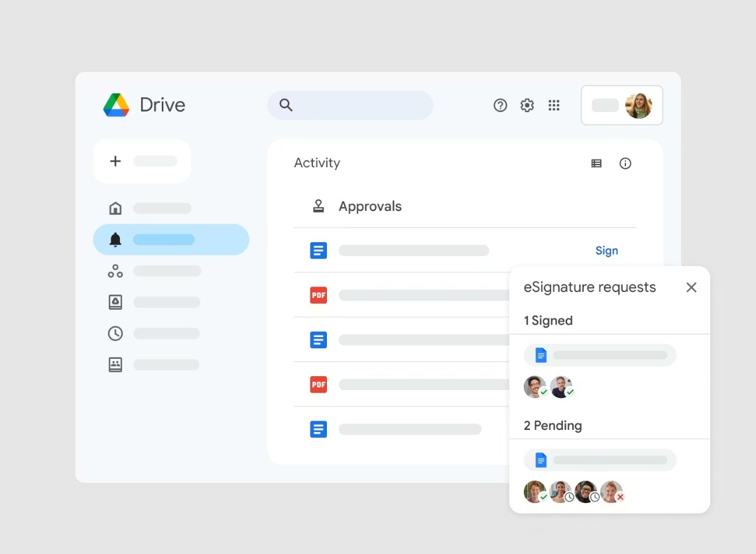Open Settings gear icon
Image resolution: width=756 pixels, height=554 pixels.
click(x=527, y=105)
